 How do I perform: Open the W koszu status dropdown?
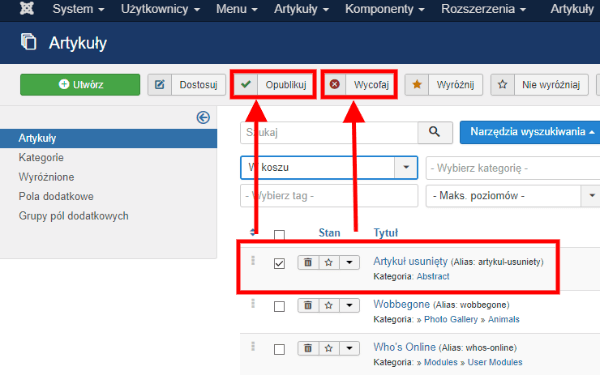(x=329, y=168)
